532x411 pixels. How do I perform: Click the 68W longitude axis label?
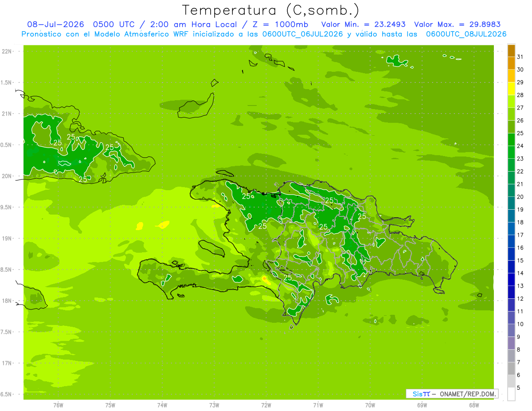[473, 405]
